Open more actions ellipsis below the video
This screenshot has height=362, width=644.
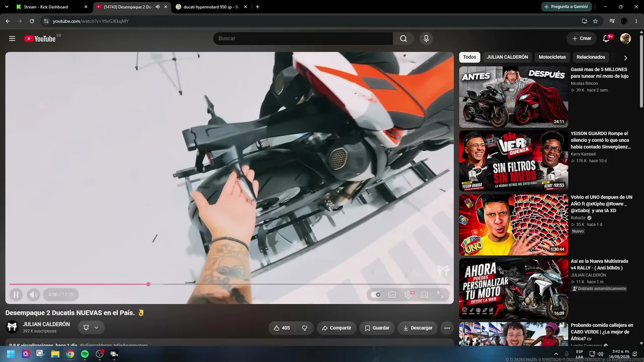click(447, 328)
